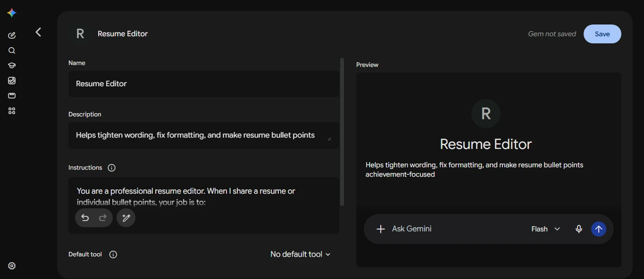Click the editor panel vertical scrollbar

(x=342, y=132)
